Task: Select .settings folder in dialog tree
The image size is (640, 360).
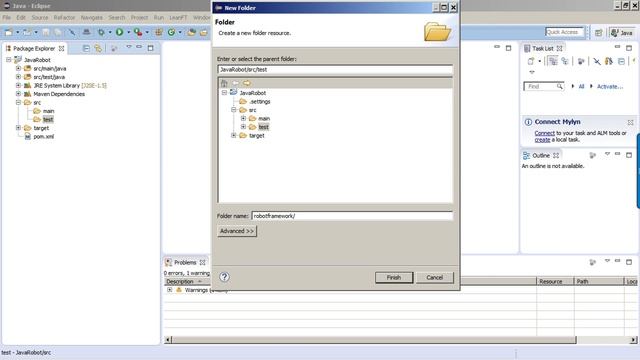Action: 260,101
